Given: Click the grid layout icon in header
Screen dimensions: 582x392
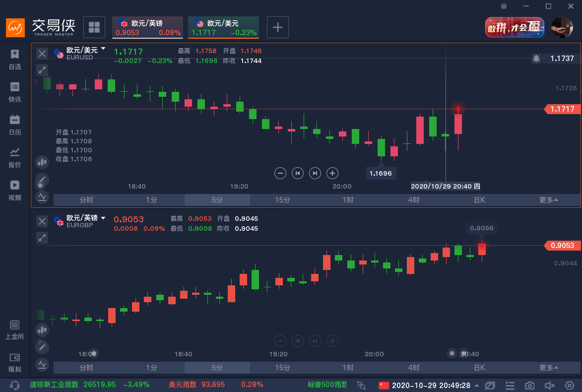Looking at the screenshot, I should coord(94,27).
